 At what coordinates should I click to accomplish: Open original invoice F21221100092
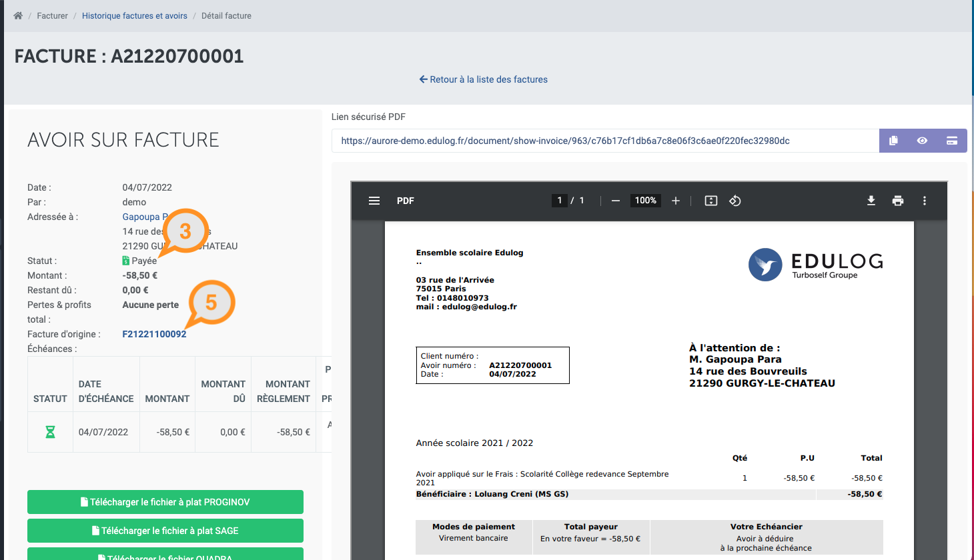pos(154,334)
